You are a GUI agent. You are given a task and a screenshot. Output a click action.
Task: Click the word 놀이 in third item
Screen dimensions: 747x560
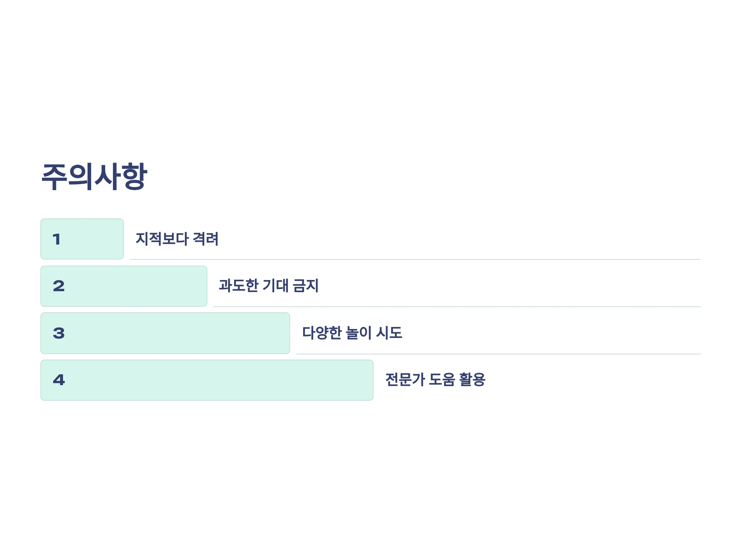pyautogui.click(x=359, y=333)
